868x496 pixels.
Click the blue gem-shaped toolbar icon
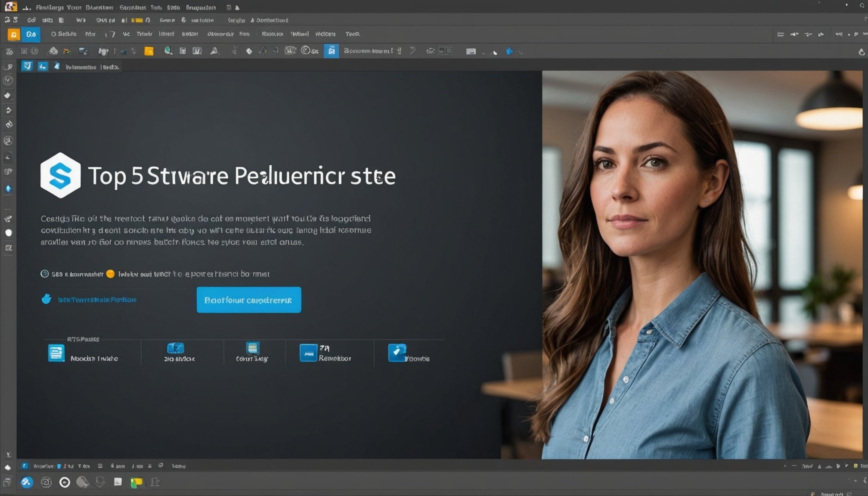[509, 51]
